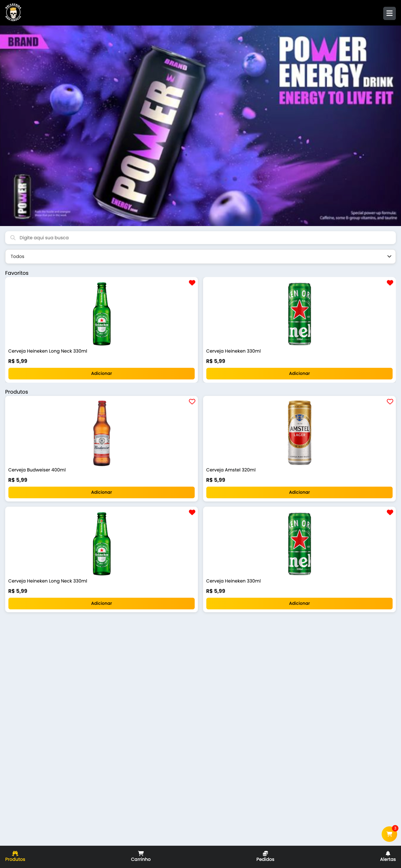The height and width of the screenshot is (868, 401).
Task: Switch to the Pedidos tab
Action: pyautogui.click(x=265, y=856)
